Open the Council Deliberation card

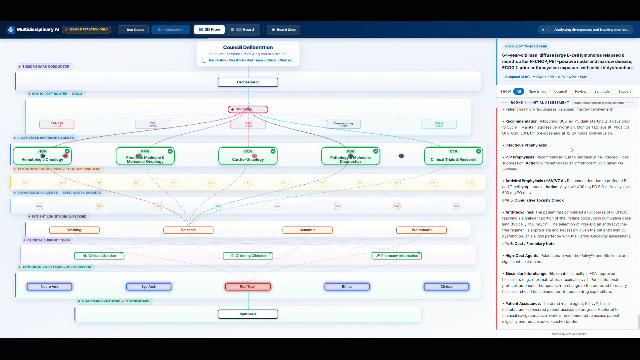248,53
